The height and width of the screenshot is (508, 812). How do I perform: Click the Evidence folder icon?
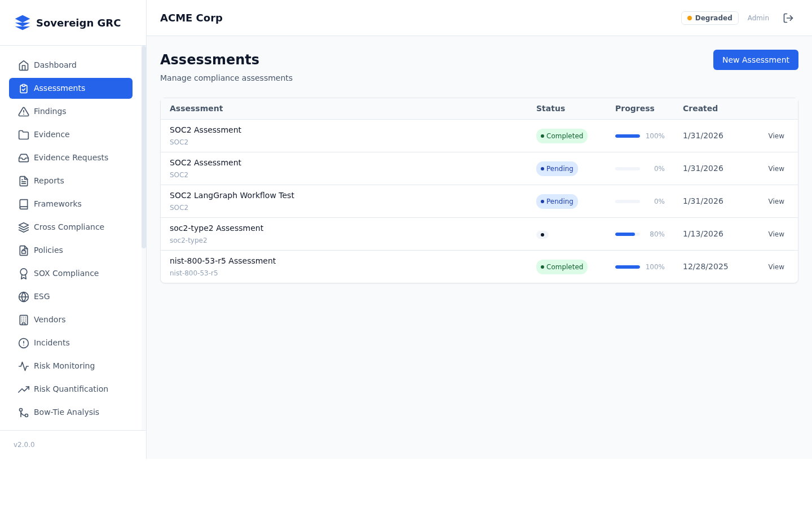[24, 135]
